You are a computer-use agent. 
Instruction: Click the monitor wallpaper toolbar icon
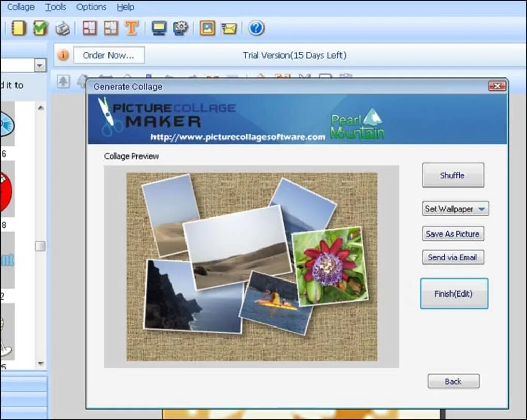159,28
